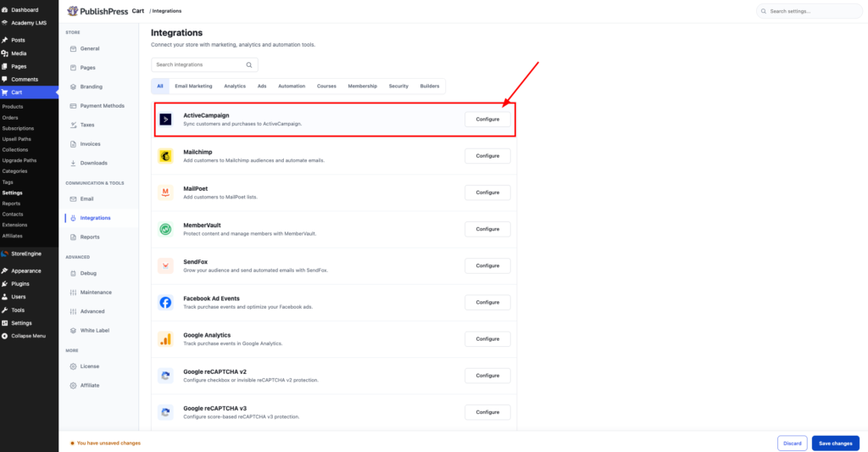Click the Facebook Ad Events logo icon
Screen dimensions: 868x452
[x=165, y=302]
